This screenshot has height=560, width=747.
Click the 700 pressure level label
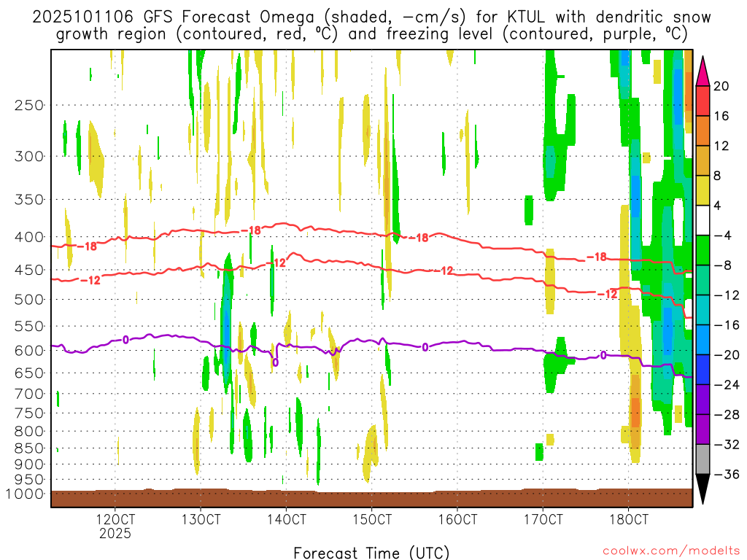[29, 394]
